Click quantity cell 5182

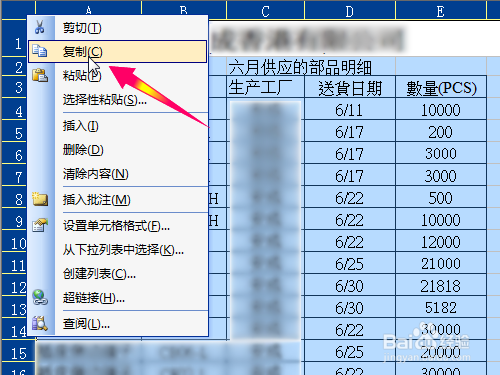click(x=441, y=307)
